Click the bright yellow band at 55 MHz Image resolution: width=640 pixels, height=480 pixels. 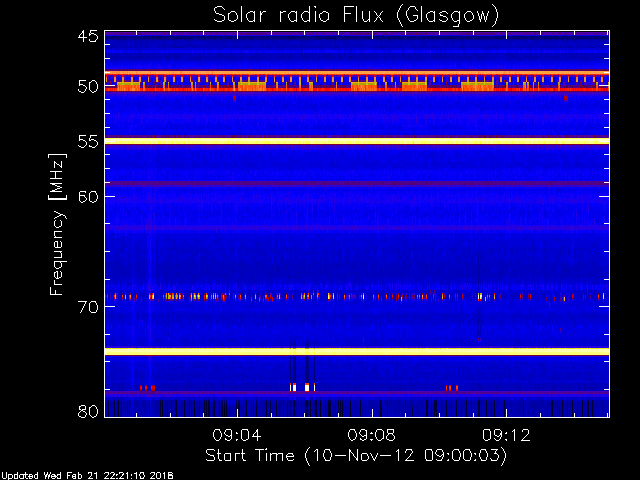tap(357, 141)
